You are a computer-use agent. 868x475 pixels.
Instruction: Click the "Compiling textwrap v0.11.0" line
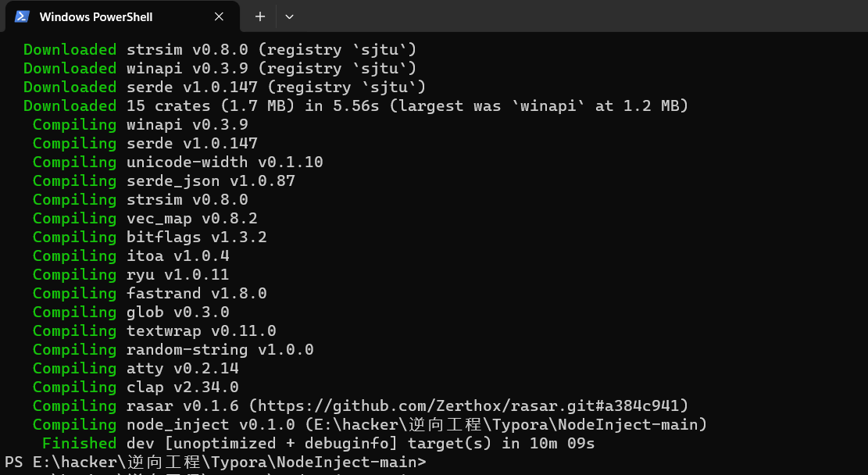point(155,331)
